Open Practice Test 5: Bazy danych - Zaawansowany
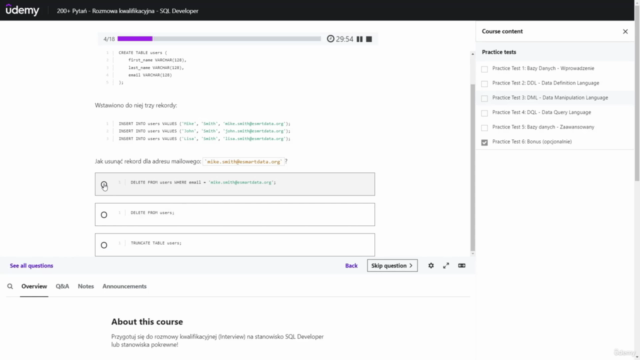640x360 pixels. coord(543,127)
